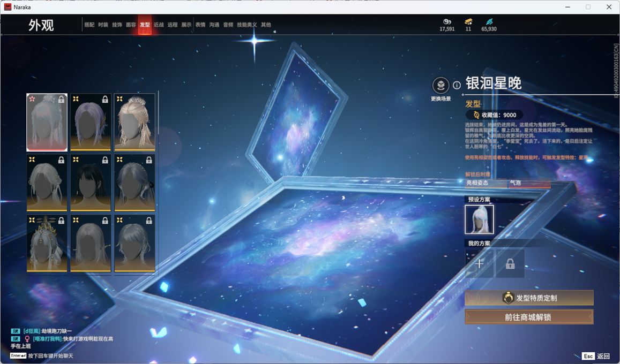Click the [d狂風] chat message
Screen dimensions: 620x364
[x=41, y=331]
